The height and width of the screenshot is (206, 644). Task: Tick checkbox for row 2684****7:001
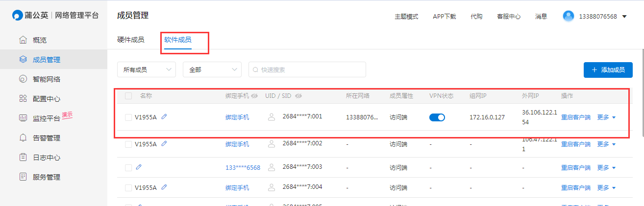tap(128, 117)
